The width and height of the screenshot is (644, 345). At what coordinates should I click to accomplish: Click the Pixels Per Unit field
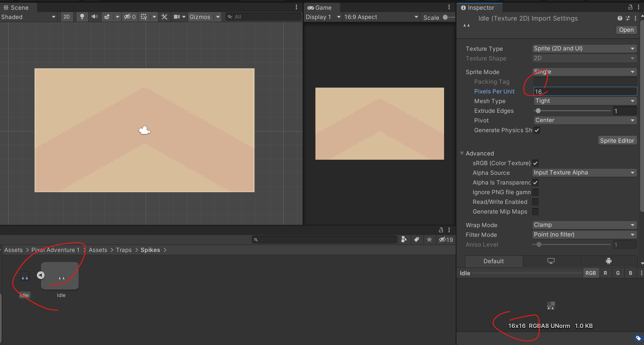click(585, 91)
